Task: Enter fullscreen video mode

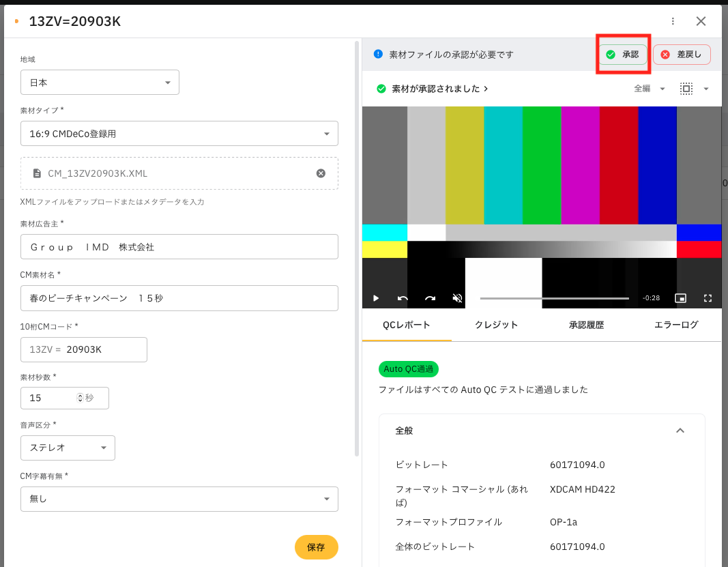Action: click(x=708, y=298)
